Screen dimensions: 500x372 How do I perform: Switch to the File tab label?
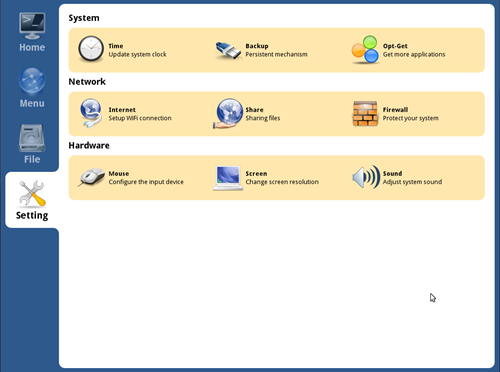click(x=32, y=159)
